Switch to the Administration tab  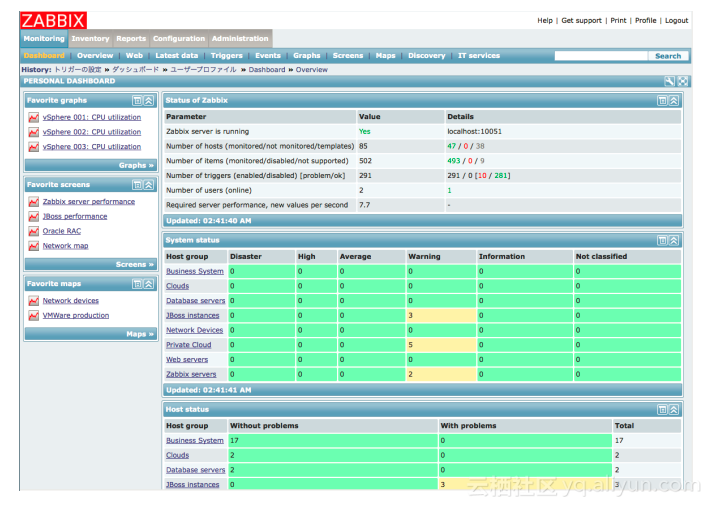click(240, 39)
